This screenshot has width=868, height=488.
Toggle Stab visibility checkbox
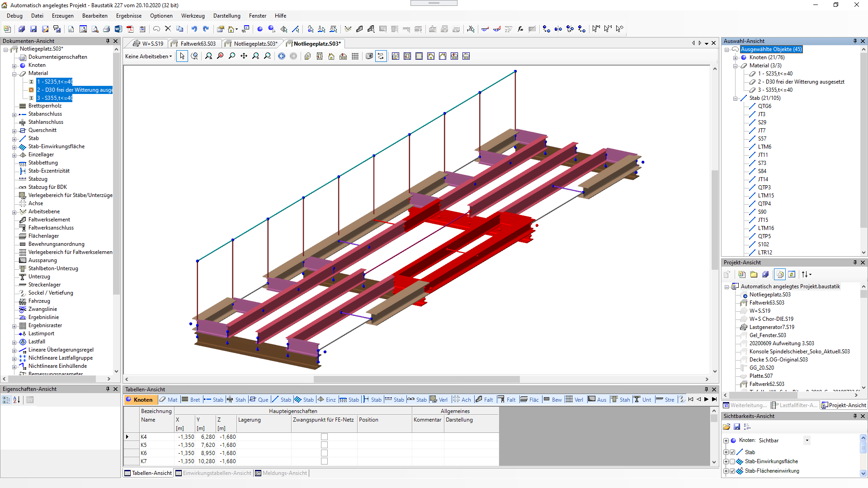click(732, 452)
